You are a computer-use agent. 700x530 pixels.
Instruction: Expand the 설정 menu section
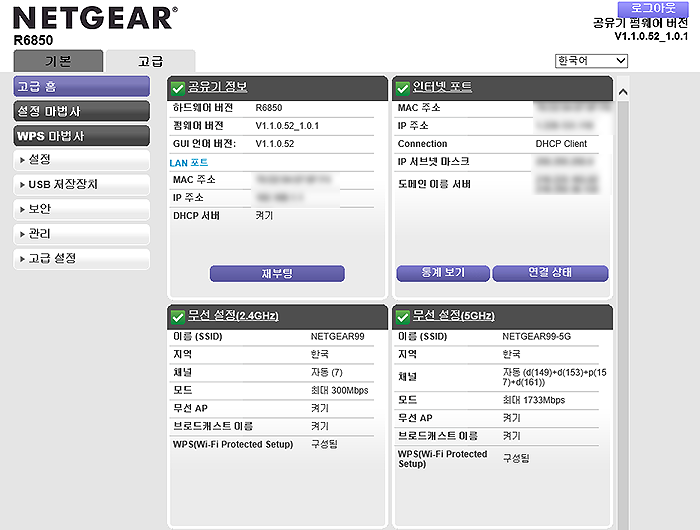(82, 160)
